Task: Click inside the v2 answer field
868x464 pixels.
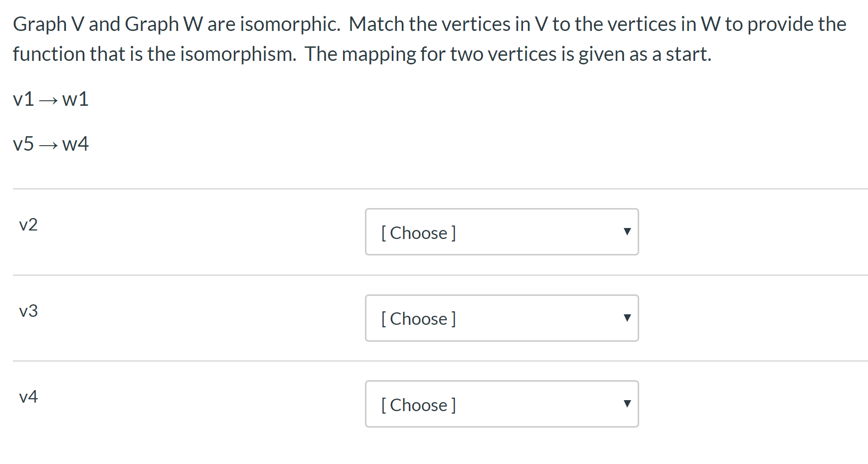Action: [x=474, y=232]
